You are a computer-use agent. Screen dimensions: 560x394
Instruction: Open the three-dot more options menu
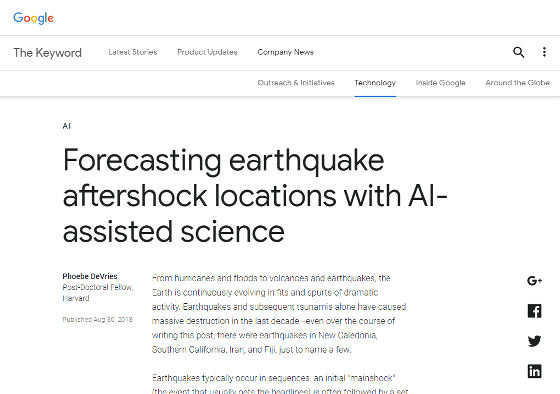(544, 52)
